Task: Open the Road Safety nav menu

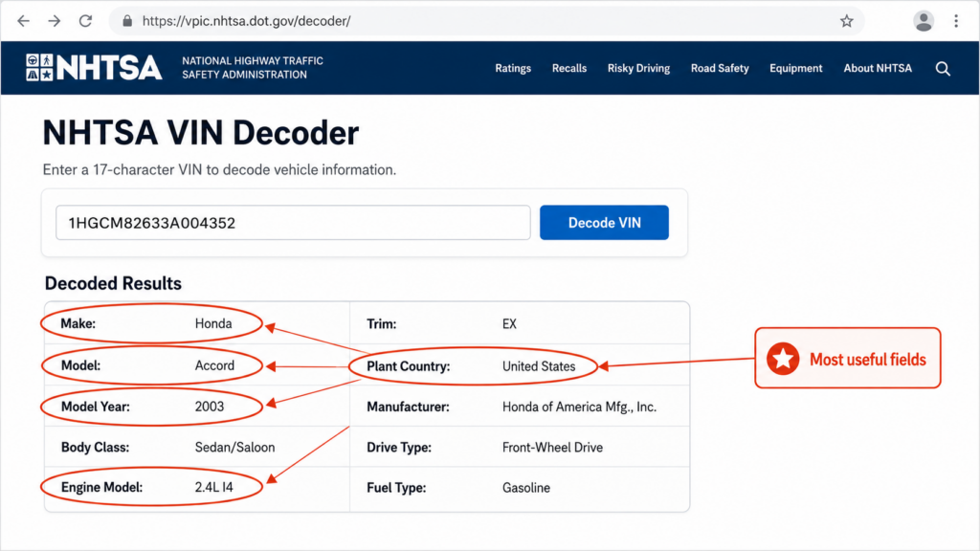Action: (720, 69)
